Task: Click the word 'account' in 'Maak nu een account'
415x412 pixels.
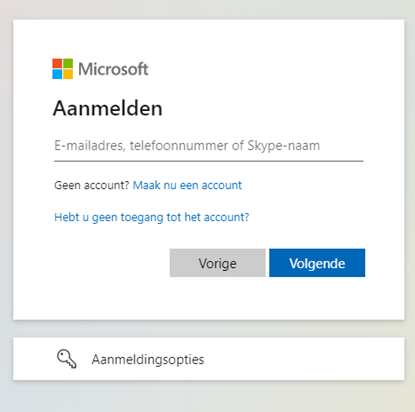Action: pyautogui.click(x=222, y=185)
